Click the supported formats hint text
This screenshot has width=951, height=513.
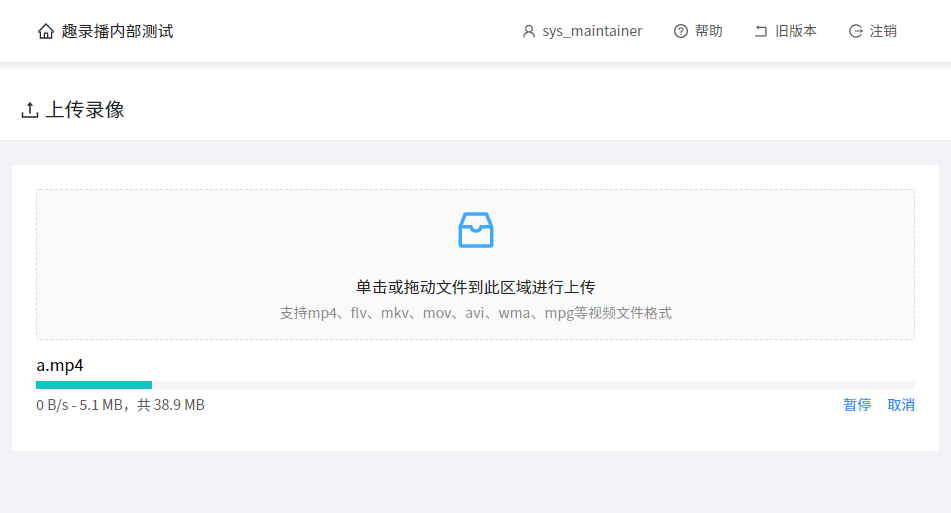click(x=476, y=313)
